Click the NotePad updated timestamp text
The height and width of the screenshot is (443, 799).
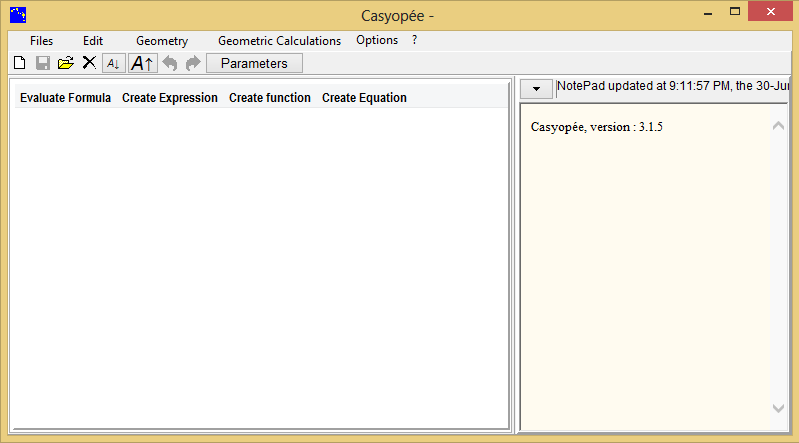coord(673,86)
